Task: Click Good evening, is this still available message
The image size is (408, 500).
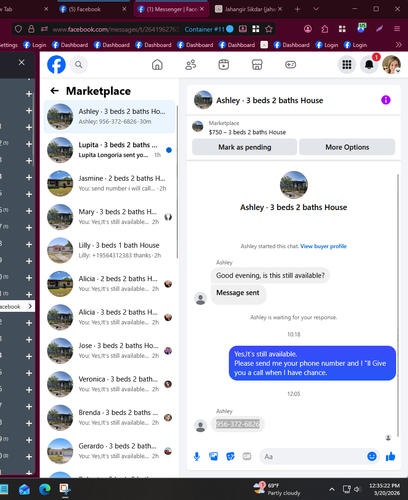Action: tap(270, 275)
